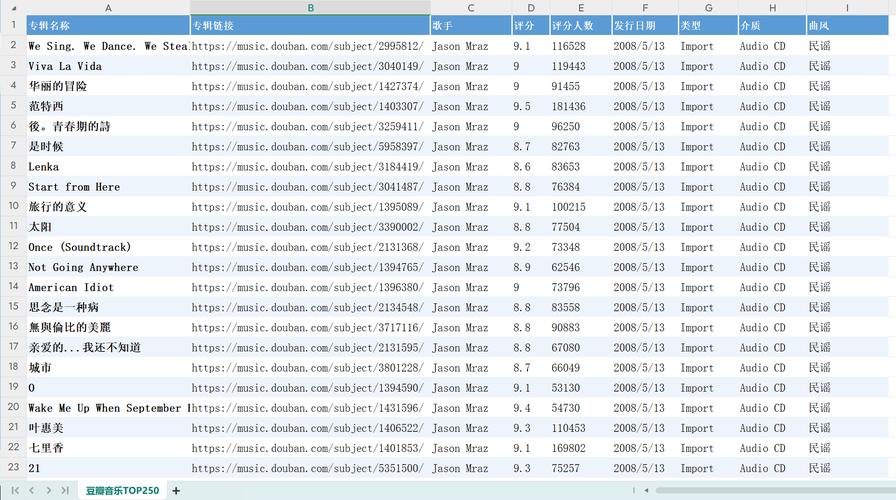Viewport: 896px width, 500px height.
Task: Select column E header
Action: [581, 8]
